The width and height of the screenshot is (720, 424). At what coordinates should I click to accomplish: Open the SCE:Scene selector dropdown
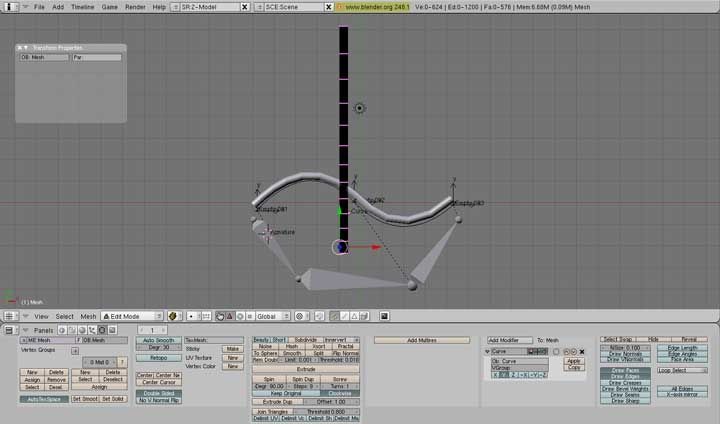pyautogui.click(x=259, y=7)
